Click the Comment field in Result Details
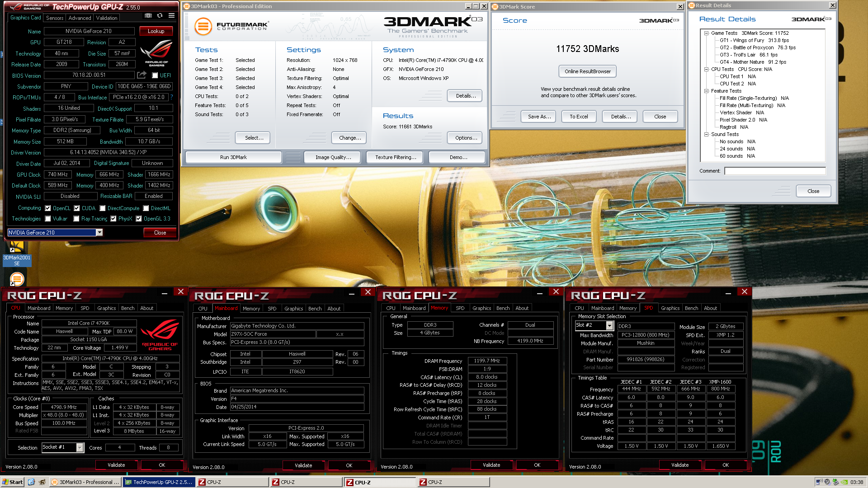Viewport: 868px width, 488px height. click(775, 171)
